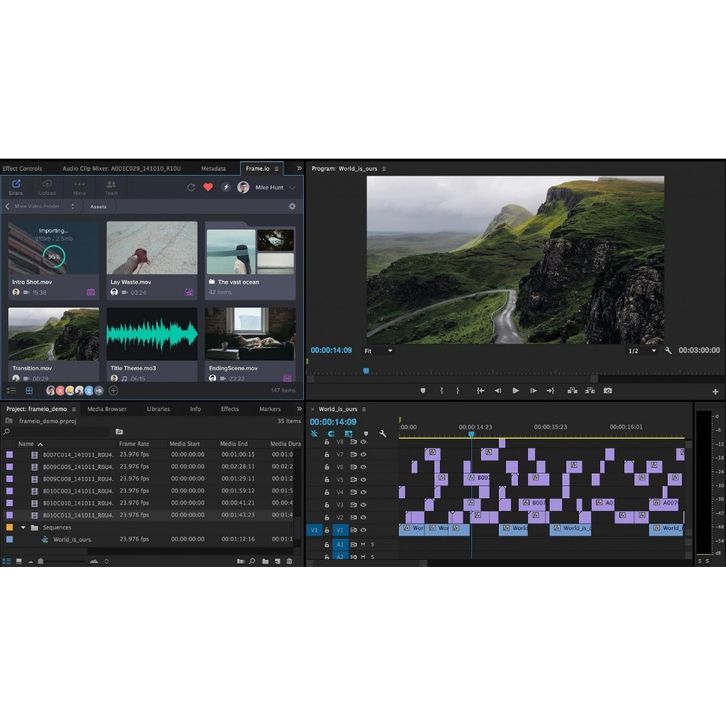Click the Add Marker icon in Program monitor
This screenshot has height=726, width=726.
pyautogui.click(x=422, y=390)
